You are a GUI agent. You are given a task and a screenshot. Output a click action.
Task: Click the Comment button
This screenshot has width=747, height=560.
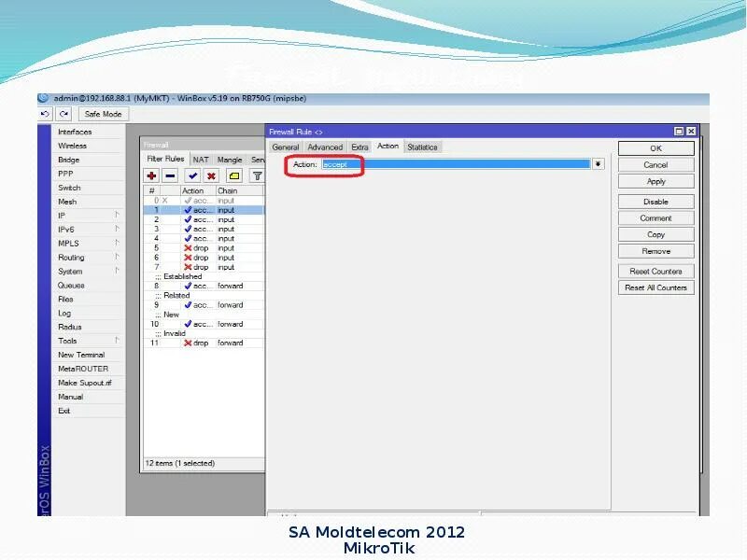pyautogui.click(x=656, y=218)
